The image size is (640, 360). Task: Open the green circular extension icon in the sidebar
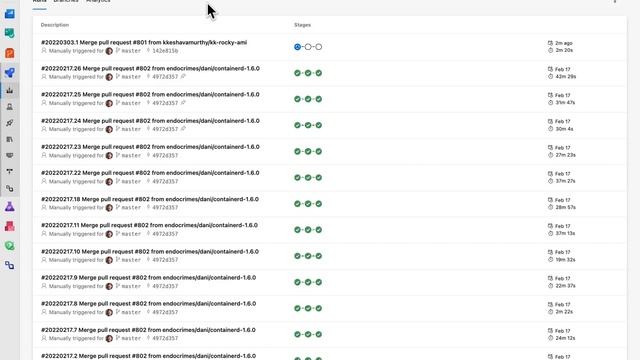tap(9, 246)
